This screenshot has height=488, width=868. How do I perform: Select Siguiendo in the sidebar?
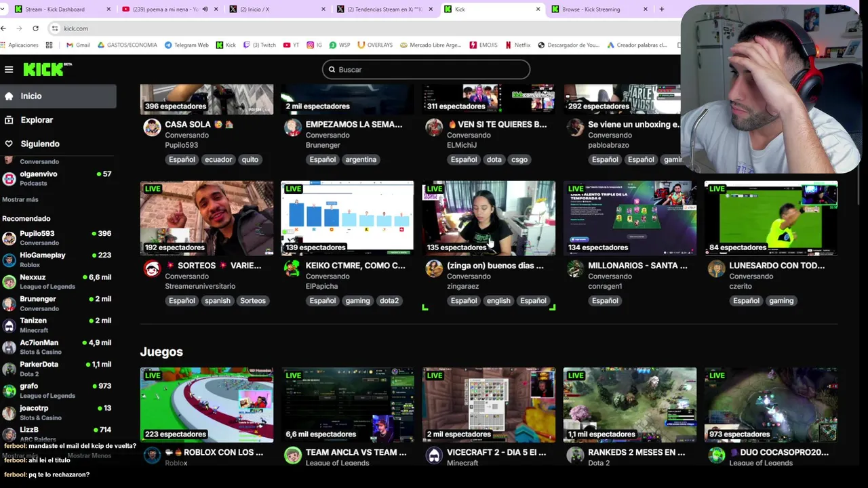(x=58, y=144)
